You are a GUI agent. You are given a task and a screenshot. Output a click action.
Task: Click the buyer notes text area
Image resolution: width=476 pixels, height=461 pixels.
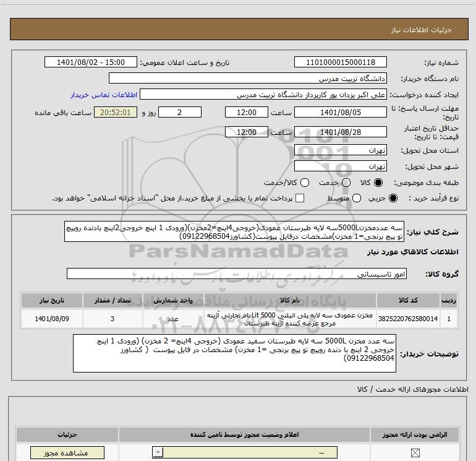pyautogui.click(x=234, y=353)
